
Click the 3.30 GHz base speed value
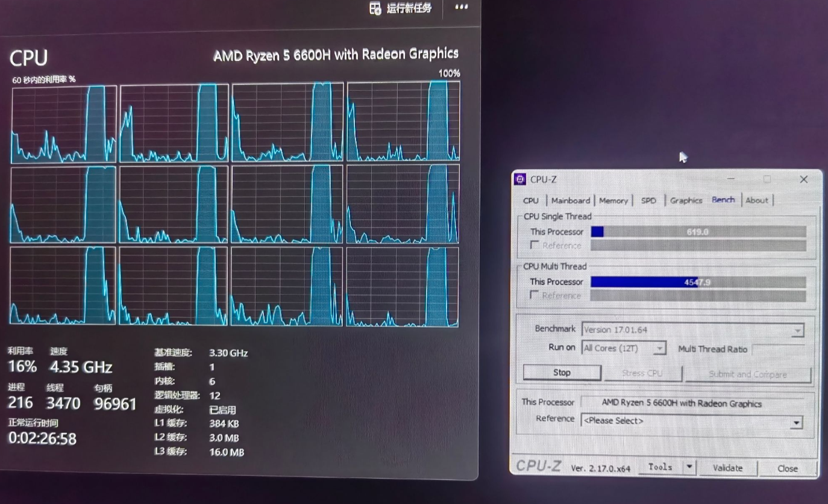click(x=228, y=353)
